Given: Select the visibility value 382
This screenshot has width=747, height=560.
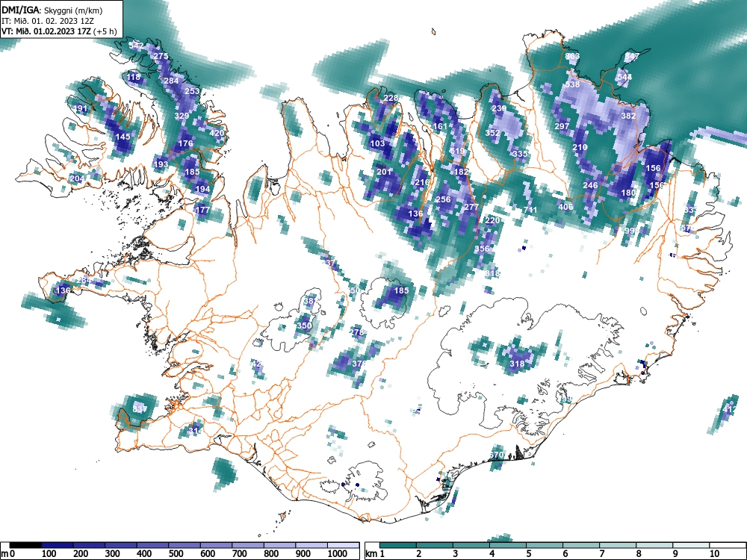Looking at the screenshot, I should [x=628, y=116].
